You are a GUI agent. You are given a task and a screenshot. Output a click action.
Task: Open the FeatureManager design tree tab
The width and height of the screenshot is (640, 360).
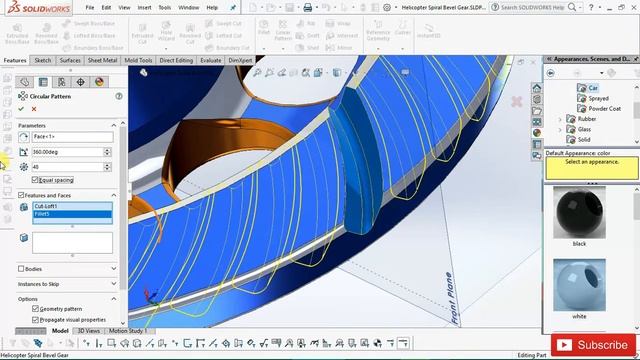(24, 82)
